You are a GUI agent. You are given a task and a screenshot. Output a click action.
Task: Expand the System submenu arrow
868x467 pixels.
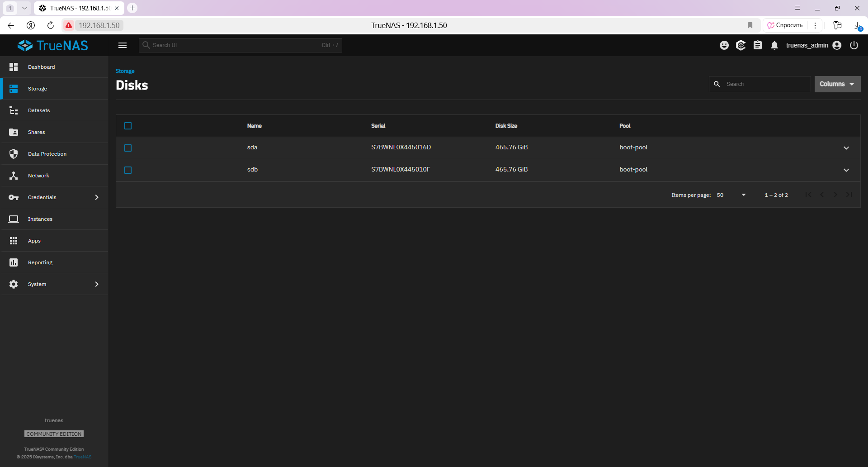coord(97,284)
